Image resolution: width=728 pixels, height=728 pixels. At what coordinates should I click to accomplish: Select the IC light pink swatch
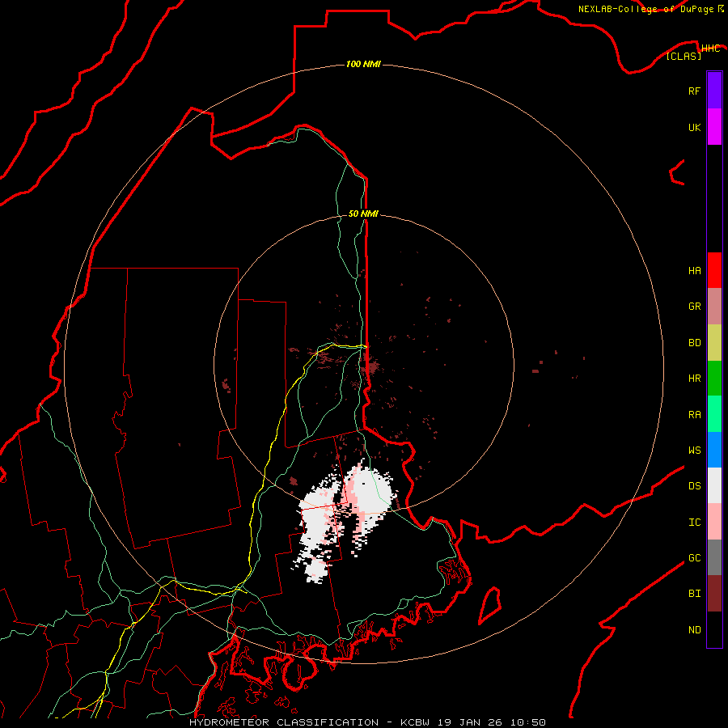[x=714, y=522]
